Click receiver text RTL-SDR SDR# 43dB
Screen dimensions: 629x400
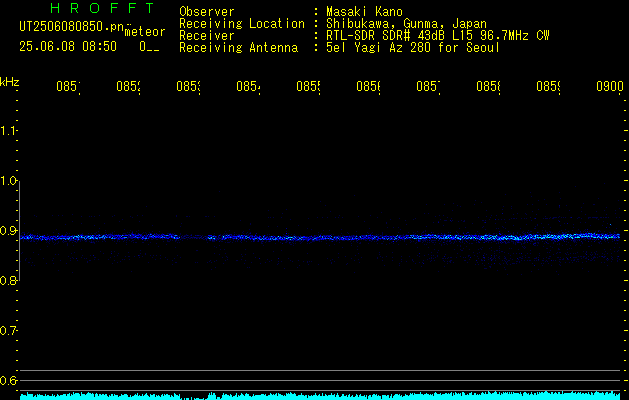pos(387,36)
